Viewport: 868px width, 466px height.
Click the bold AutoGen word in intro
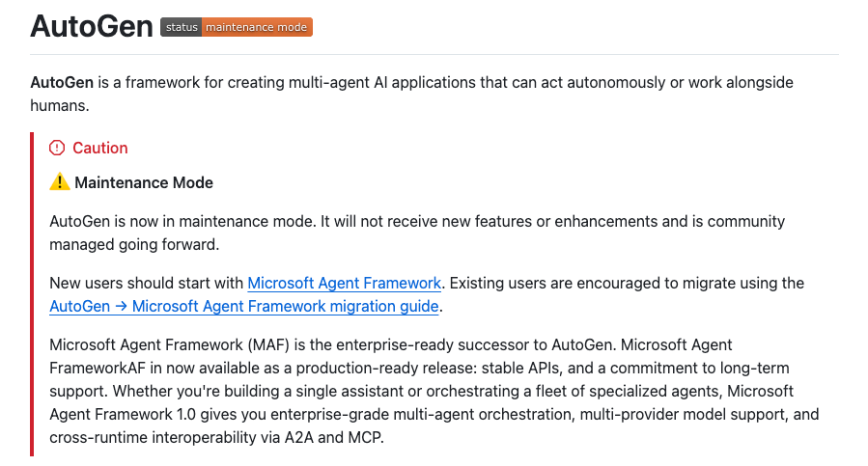pos(62,82)
